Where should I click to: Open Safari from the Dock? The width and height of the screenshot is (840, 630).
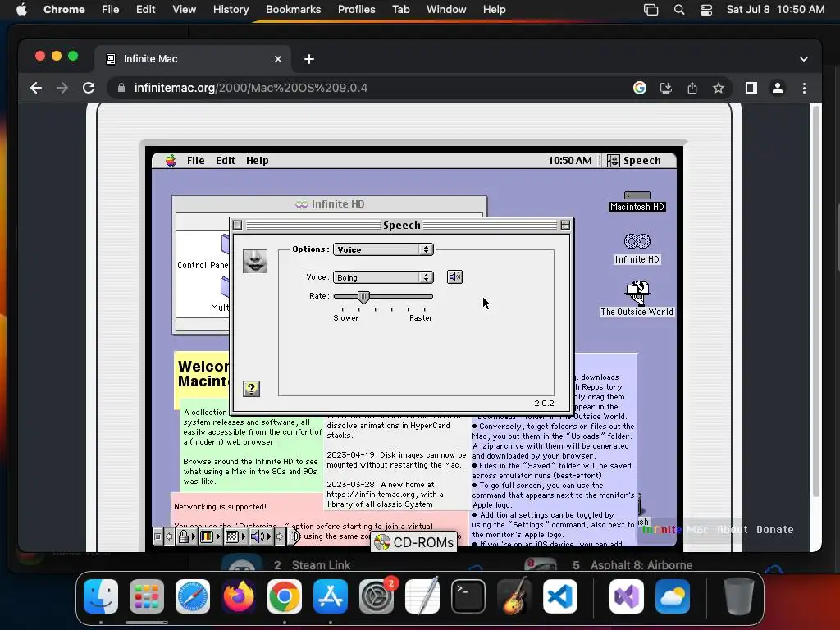(x=193, y=596)
